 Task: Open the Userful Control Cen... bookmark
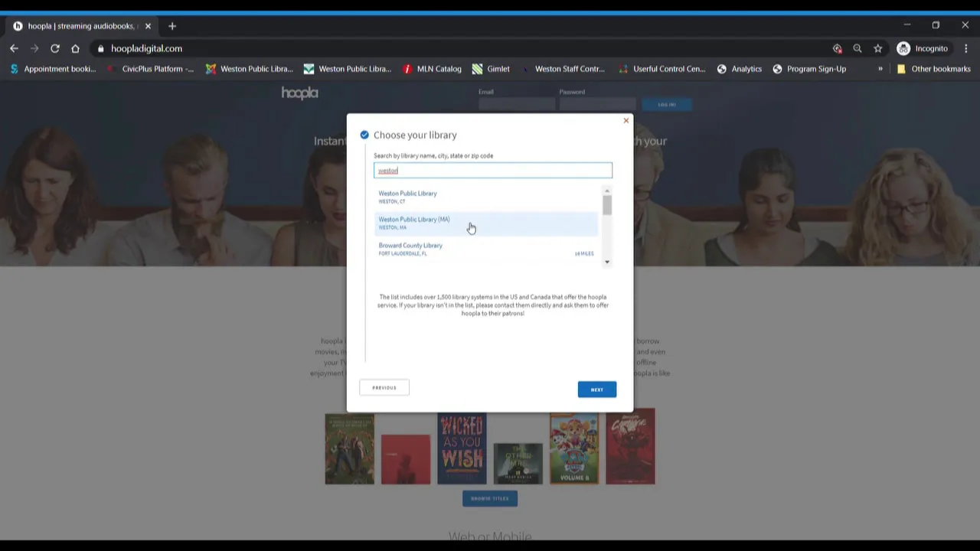(661, 69)
